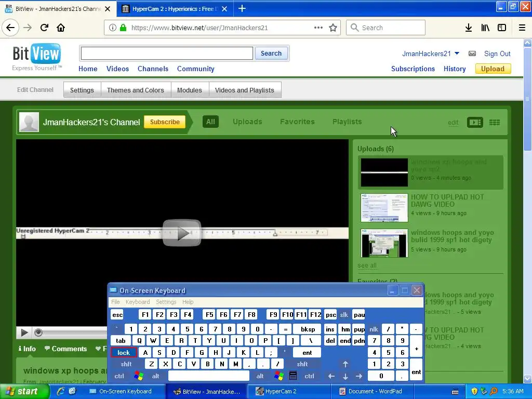Select the Favorites channel tab

point(297,122)
